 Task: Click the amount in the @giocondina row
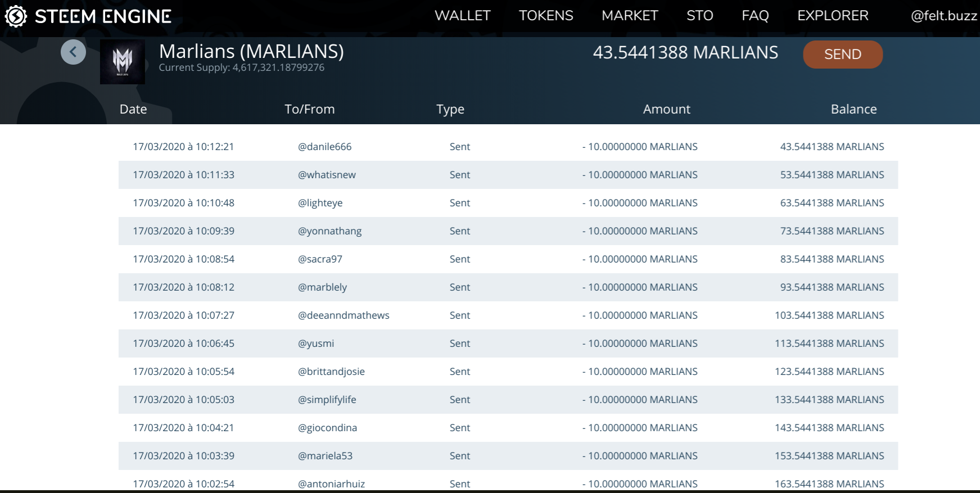pyautogui.click(x=640, y=428)
